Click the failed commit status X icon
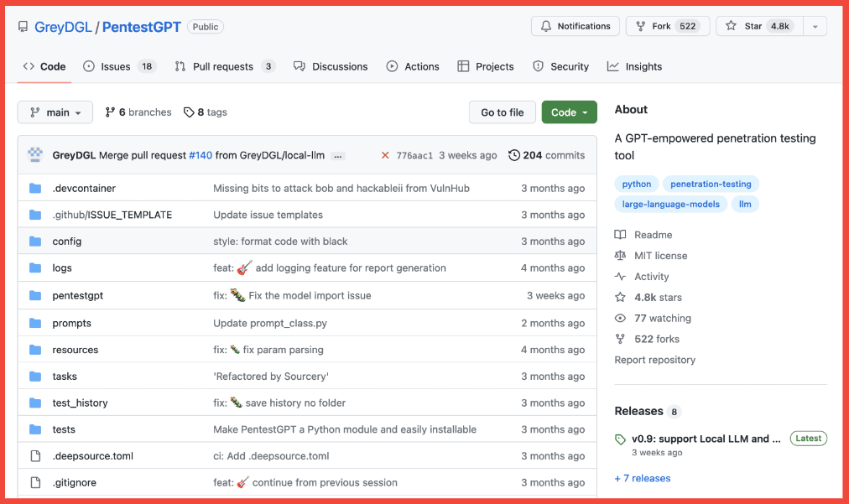Viewport: 849px width, 504px height. [385, 155]
